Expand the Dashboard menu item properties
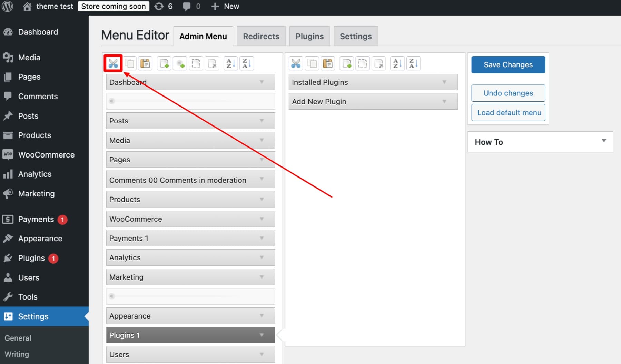 pos(261,82)
